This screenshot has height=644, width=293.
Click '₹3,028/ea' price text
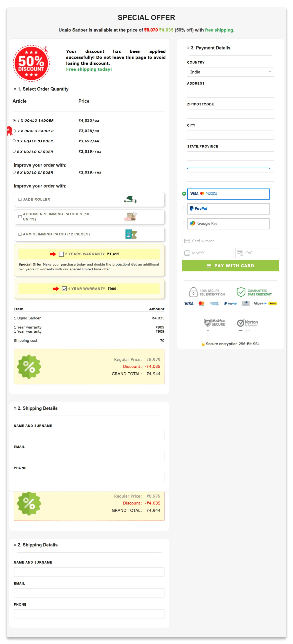[x=89, y=131]
